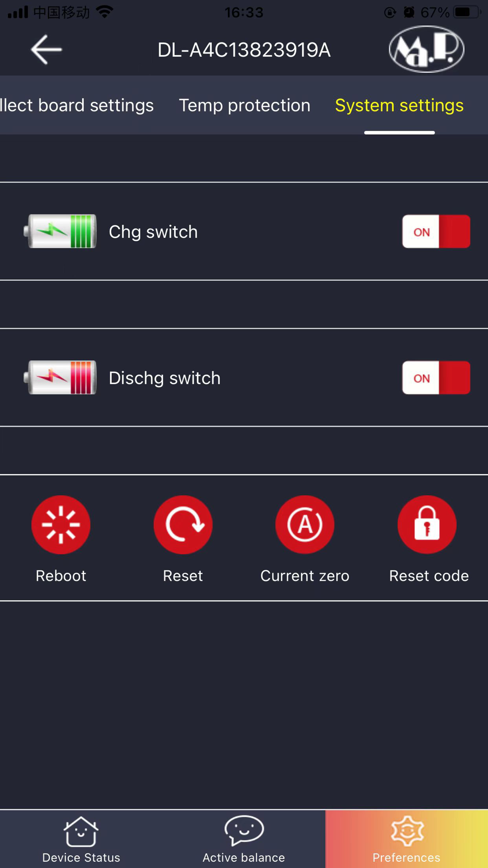Tap the green charging battery icon
The image size is (488, 868).
pos(60,231)
